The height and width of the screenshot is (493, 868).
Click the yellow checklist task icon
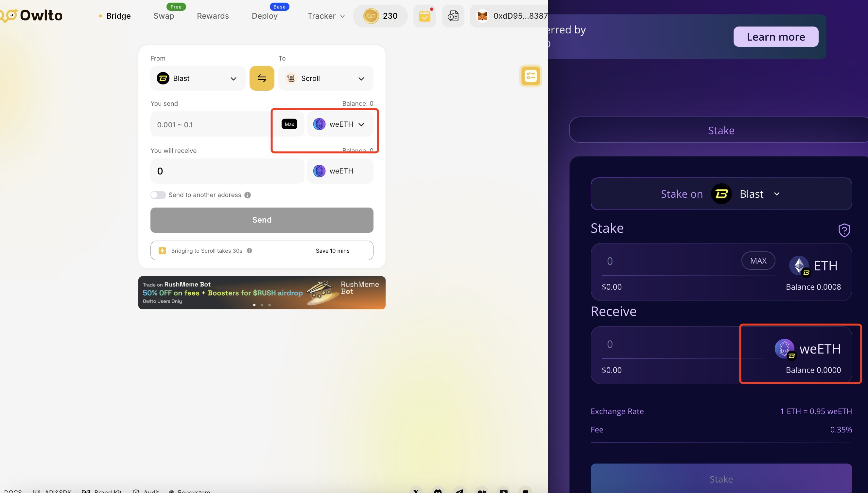[x=530, y=76]
